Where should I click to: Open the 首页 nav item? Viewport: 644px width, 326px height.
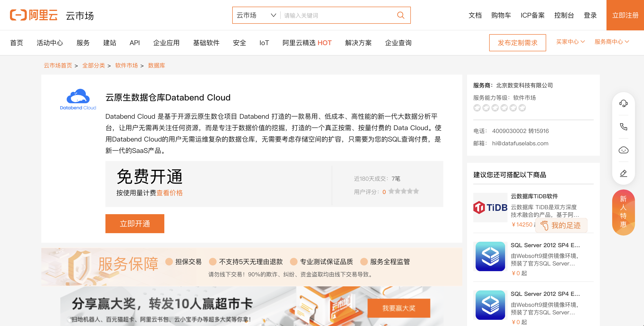tap(16, 43)
